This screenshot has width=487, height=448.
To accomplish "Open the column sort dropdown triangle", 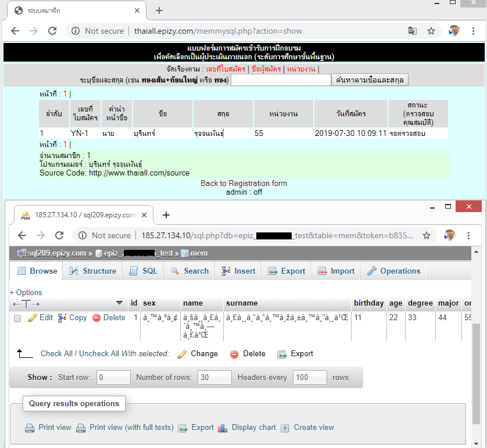I will [120, 303].
